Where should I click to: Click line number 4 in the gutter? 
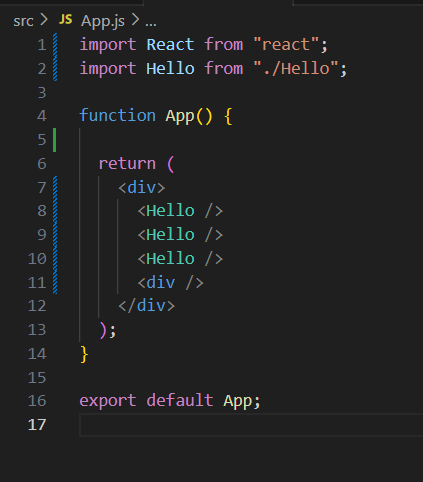click(x=42, y=116)
